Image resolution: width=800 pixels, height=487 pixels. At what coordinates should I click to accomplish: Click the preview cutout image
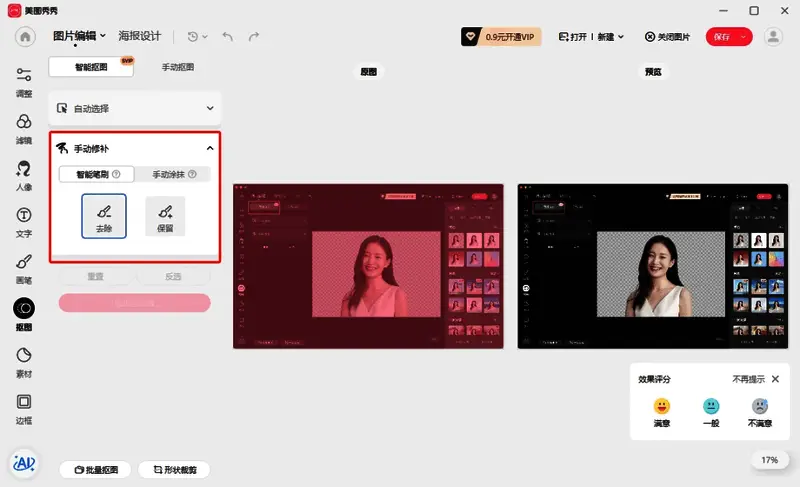click(x=653, y=266)
